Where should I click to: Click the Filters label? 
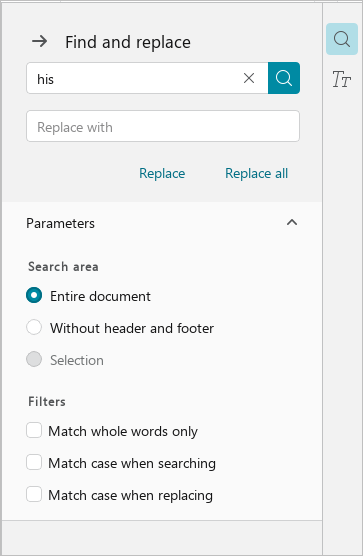pos(47,401)
